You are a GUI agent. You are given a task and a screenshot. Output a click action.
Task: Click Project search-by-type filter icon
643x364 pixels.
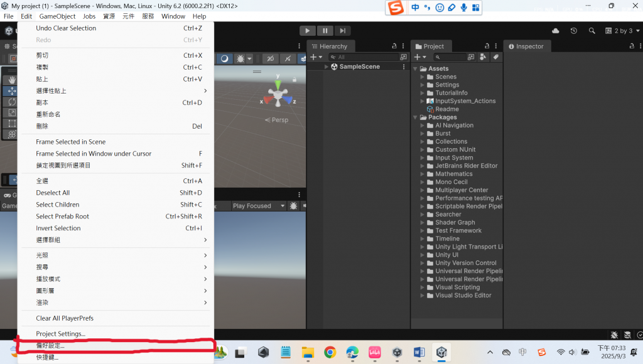tap(483, 57)
